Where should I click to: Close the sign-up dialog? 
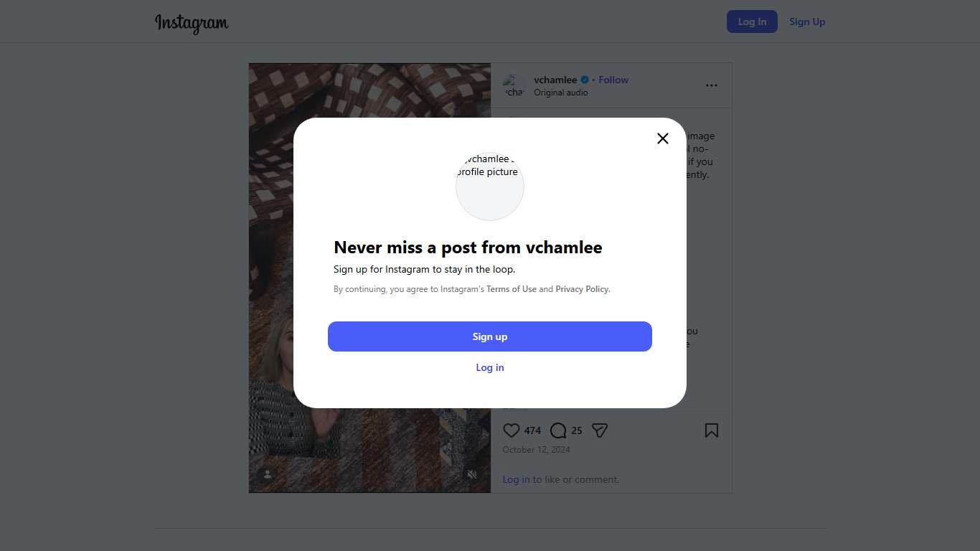point(663,138)
